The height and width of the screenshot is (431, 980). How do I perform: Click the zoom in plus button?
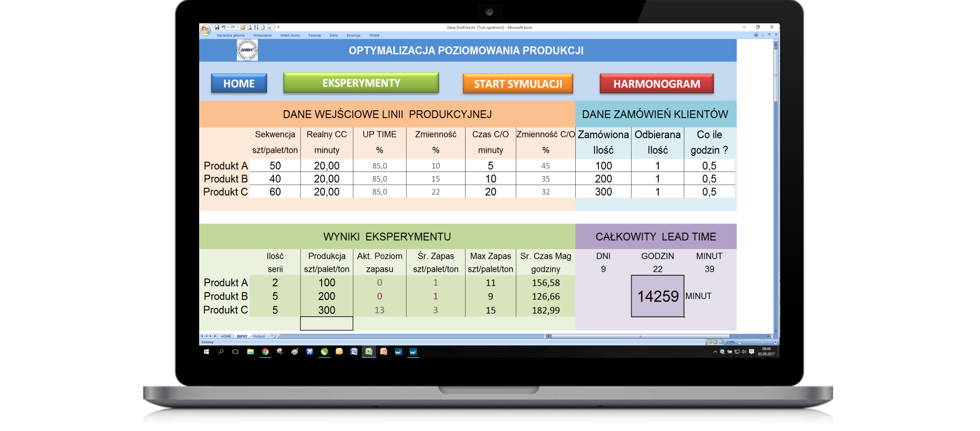click(775, 342)
